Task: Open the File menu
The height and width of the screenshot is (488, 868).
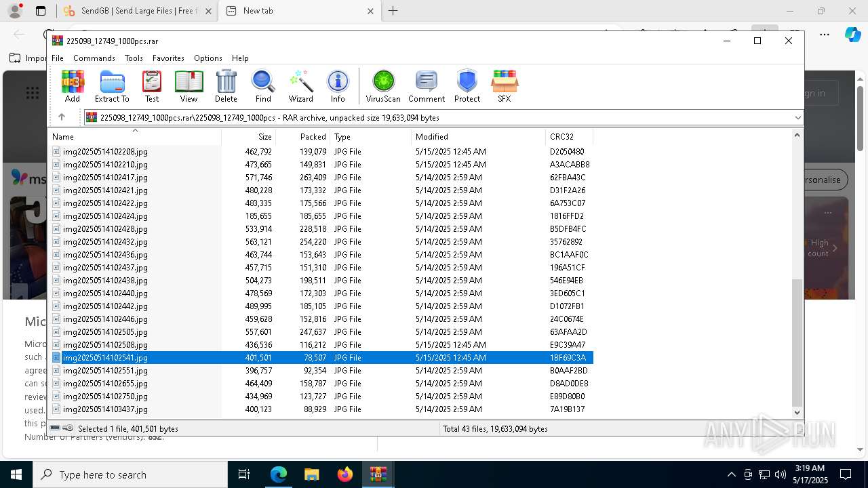Action: tap(58, 58)
